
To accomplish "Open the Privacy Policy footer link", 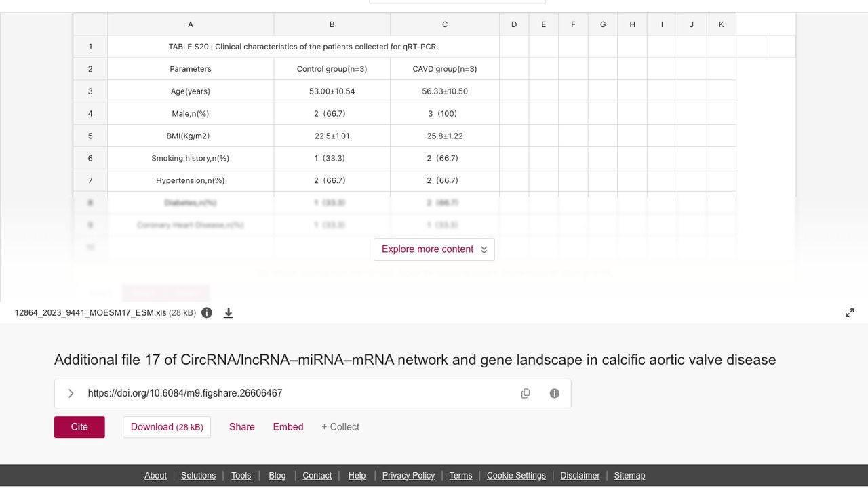I will point(408,476).
